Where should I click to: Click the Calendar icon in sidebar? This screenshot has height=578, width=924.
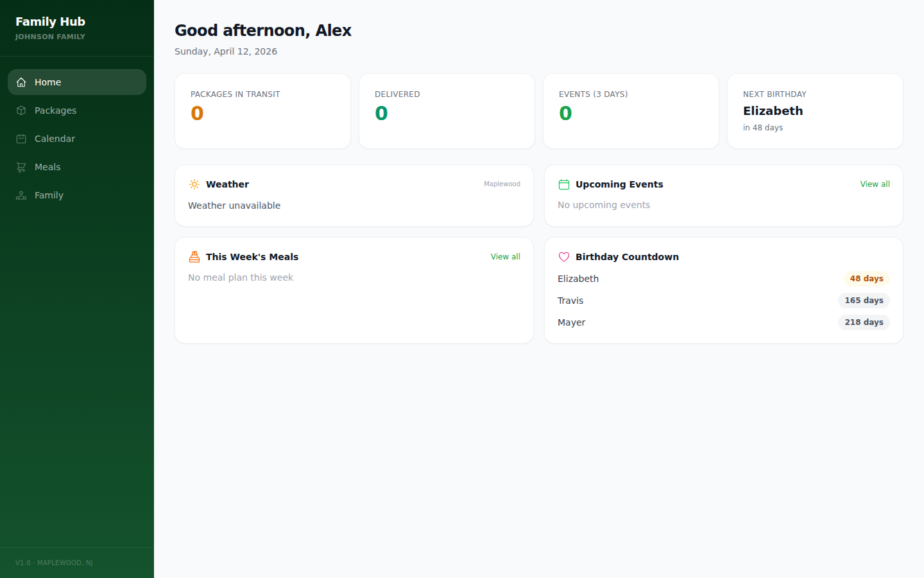pos(21,139)
